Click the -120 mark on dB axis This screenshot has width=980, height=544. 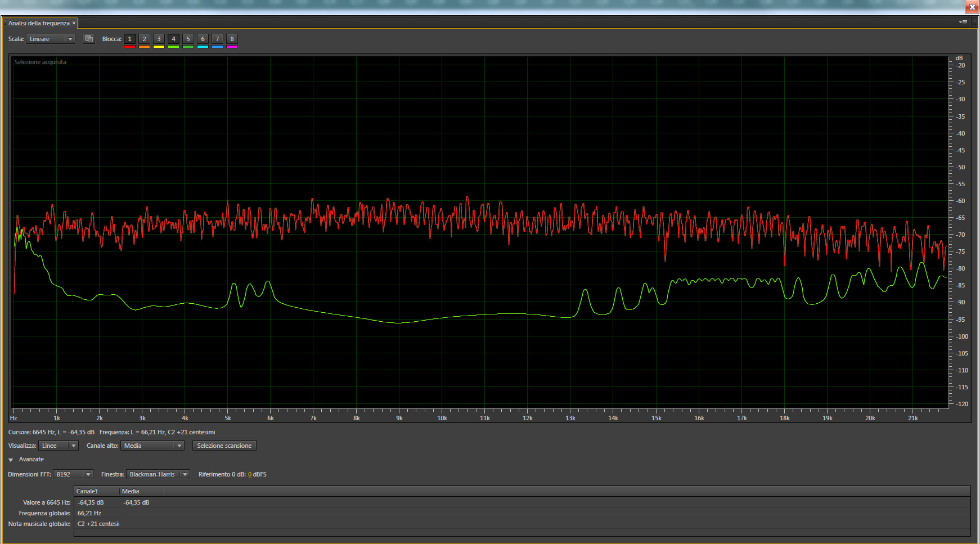click(x=961, y=404)
